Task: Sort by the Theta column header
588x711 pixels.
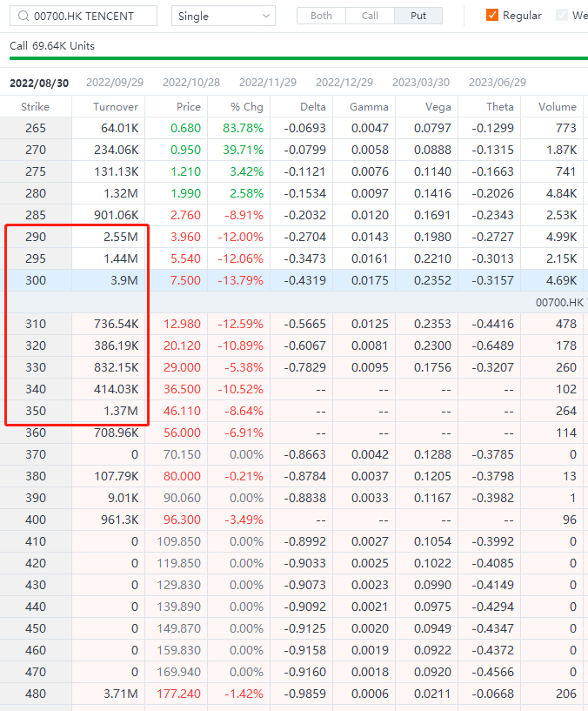Action: 500,106
